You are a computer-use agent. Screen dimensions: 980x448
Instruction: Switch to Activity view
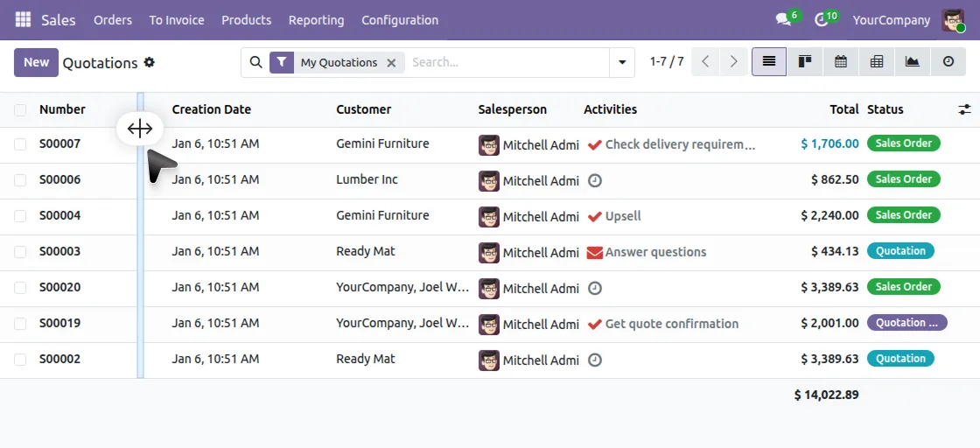pos(948,62)
